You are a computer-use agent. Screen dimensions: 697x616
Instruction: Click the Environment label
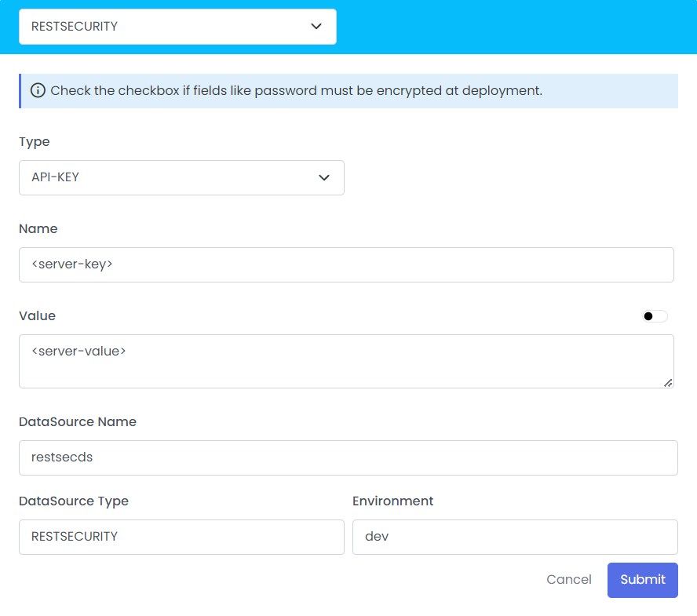click(x=392, y=501)
